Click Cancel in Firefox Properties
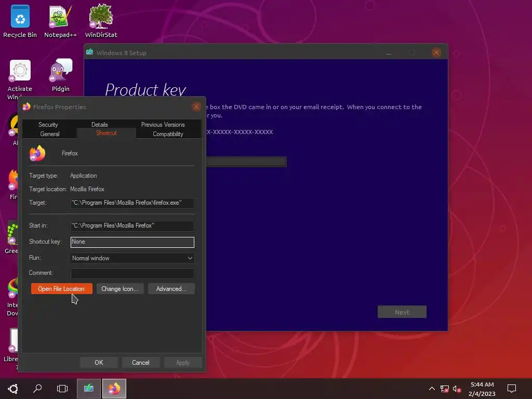 click(140, 362)
